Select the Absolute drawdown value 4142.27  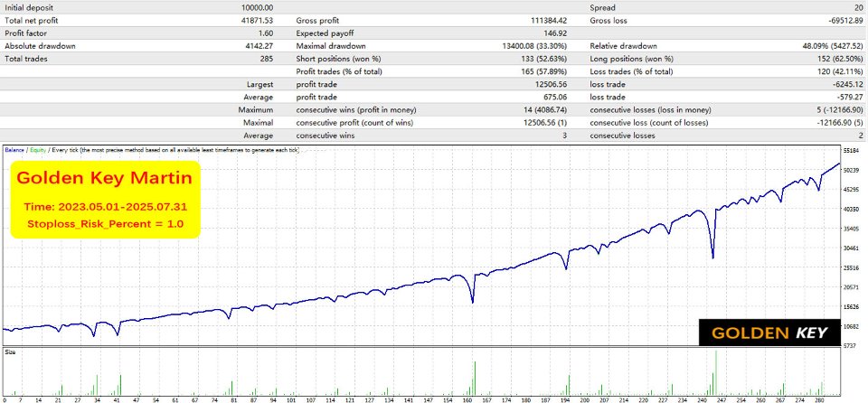pyautogui.click(x=259, y=46)
